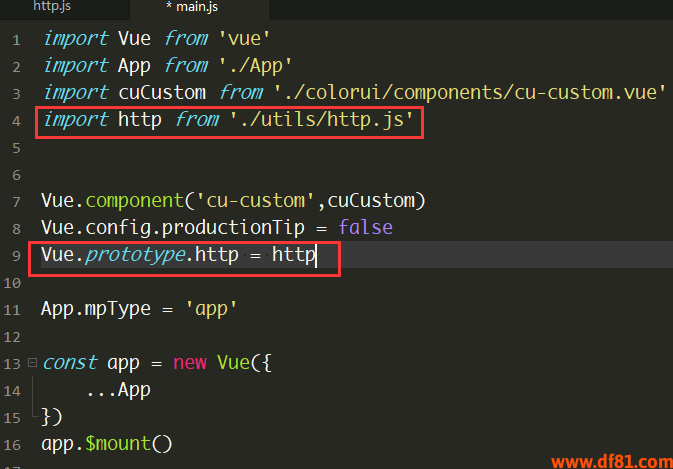Click $mount on line 16
The image size is (673, 469).
(118, 444)
